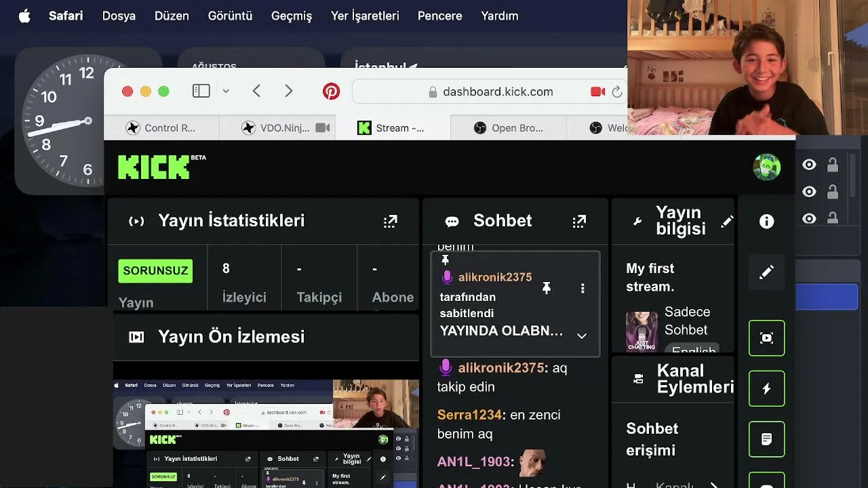Click the play icon beside Yayın Ön İzlemesi

point(136,337)
